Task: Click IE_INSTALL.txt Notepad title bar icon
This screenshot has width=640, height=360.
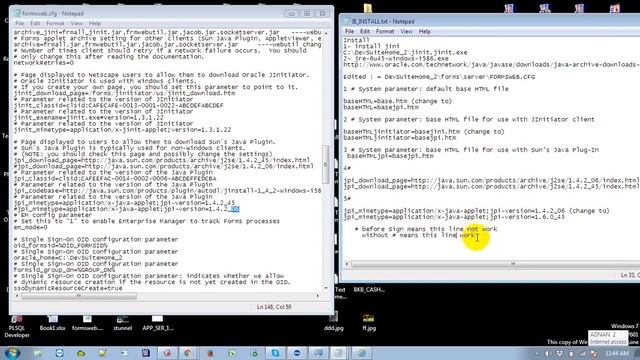Action: (x=348, y=21)
